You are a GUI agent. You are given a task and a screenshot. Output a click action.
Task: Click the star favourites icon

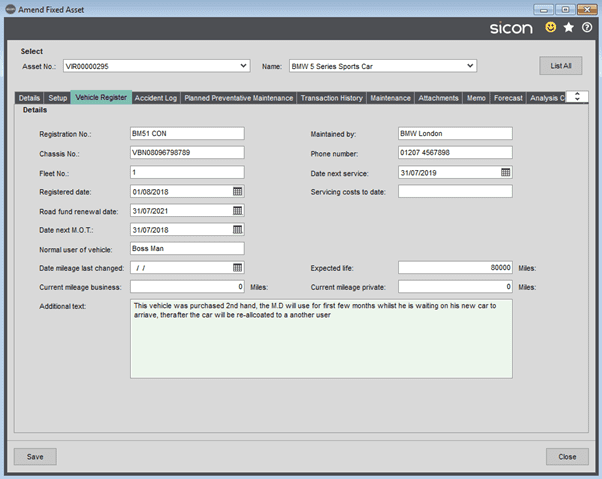(x=569, y=27)
